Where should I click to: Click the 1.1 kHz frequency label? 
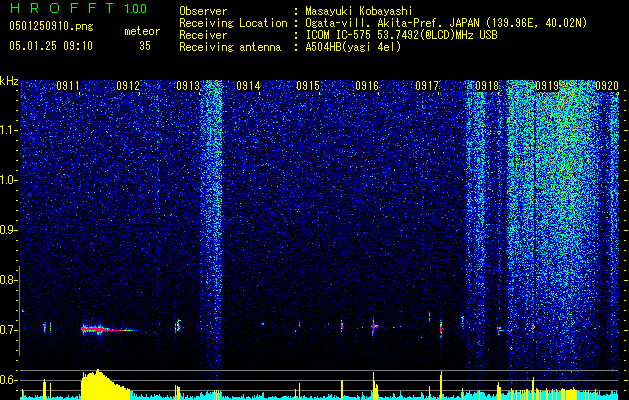pyautogui.click(x=8, y=130)
